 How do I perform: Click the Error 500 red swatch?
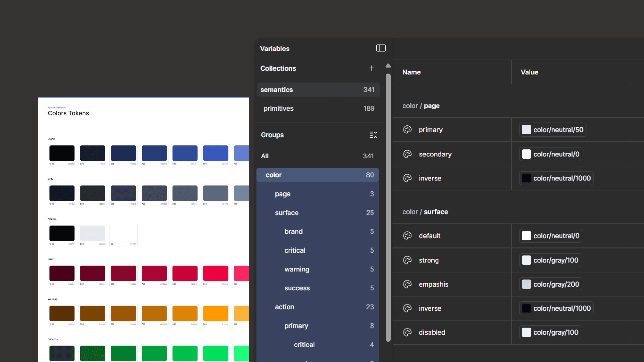coord(215,273)
